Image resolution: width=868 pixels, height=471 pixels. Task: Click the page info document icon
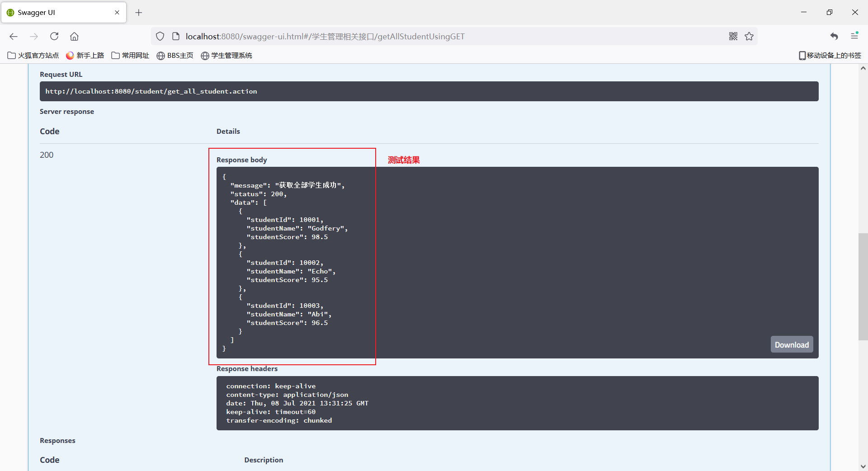176,36
